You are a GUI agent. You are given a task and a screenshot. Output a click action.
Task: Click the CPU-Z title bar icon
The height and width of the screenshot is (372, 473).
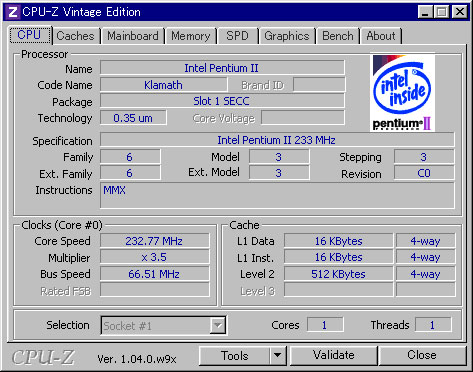(13, 12)
